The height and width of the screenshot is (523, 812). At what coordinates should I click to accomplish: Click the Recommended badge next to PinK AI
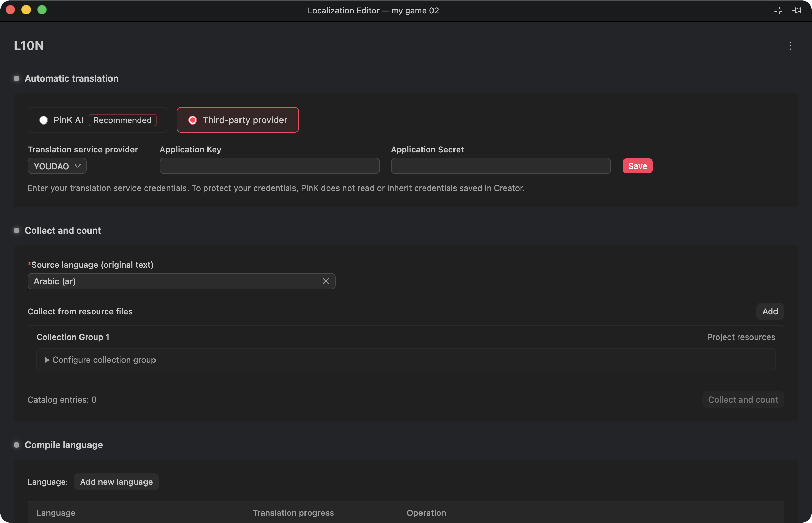click(122, 120)
